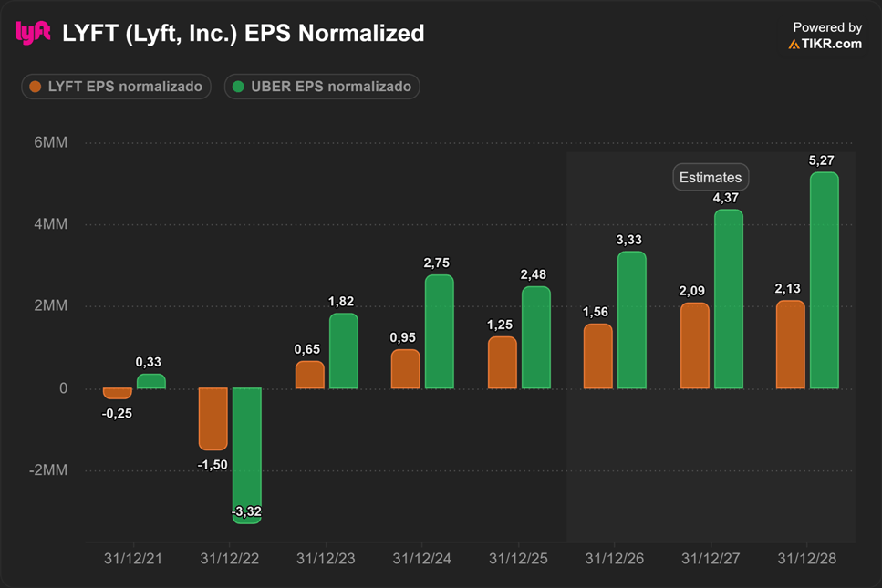The width and height of the screenshot is (882, 588).
Task: Click the orange TIKR logo mark
Action: tap(794, 45)
